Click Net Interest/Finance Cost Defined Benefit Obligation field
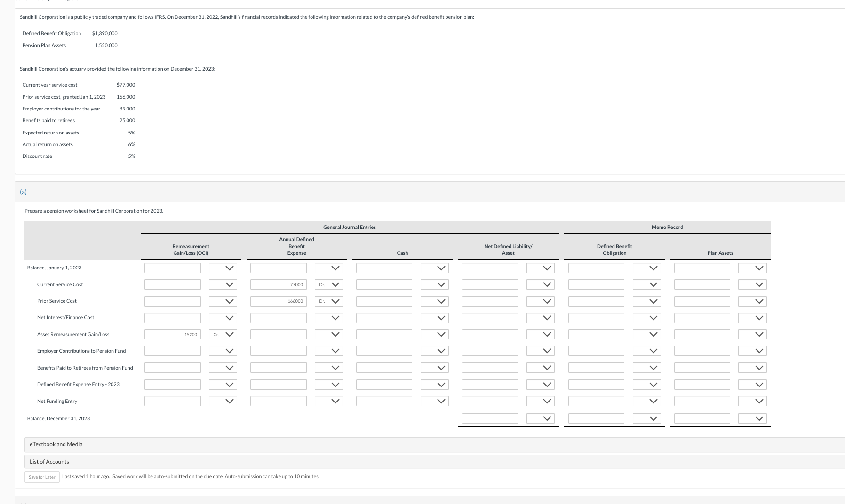 coord(597,318)
